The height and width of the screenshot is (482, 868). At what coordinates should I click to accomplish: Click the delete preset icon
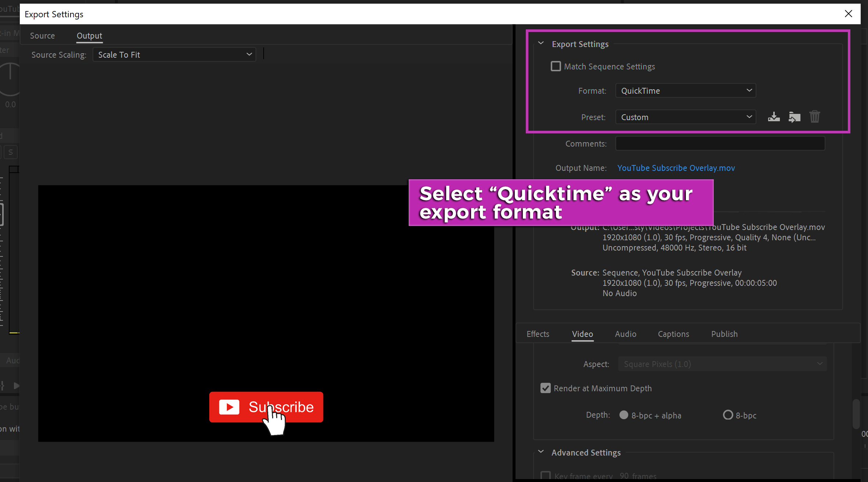tap(815, 117)
